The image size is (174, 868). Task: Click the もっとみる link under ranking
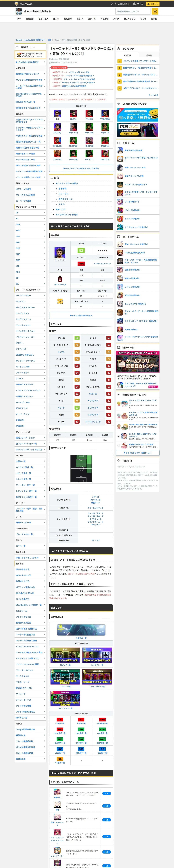point(153,95)
